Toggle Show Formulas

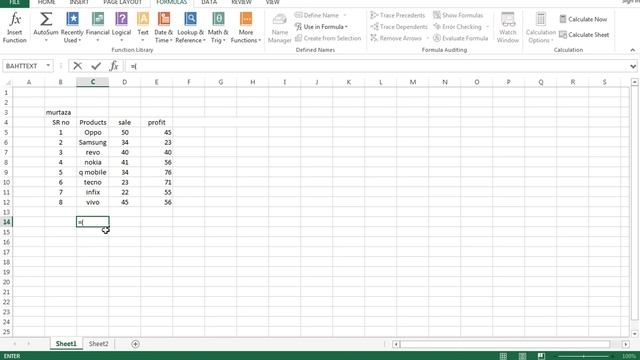(458, 15)
